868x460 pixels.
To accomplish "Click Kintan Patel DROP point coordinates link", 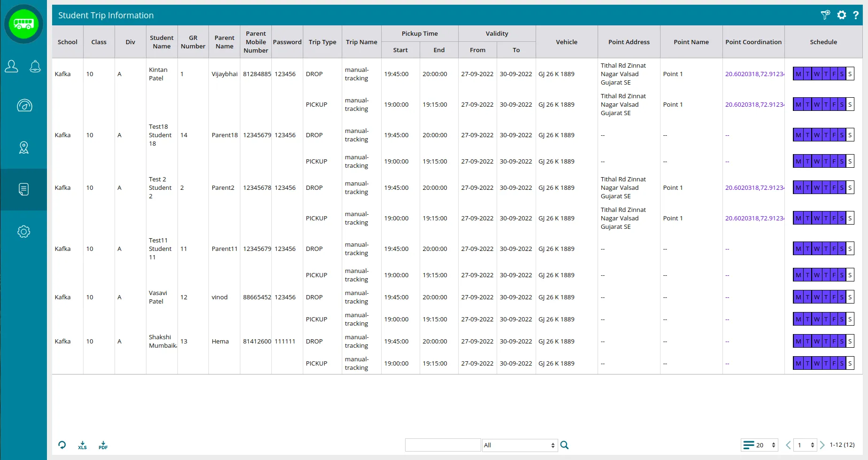I will point(754,74).
